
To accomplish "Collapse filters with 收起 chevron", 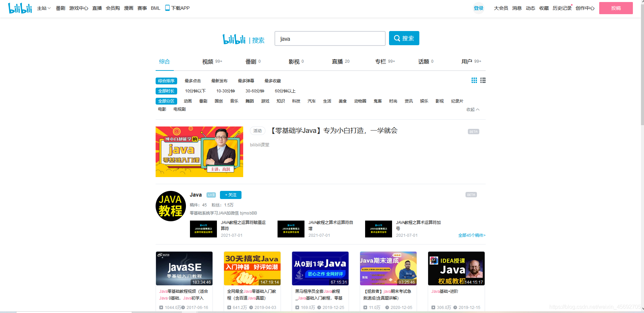I will coord(473,109).
